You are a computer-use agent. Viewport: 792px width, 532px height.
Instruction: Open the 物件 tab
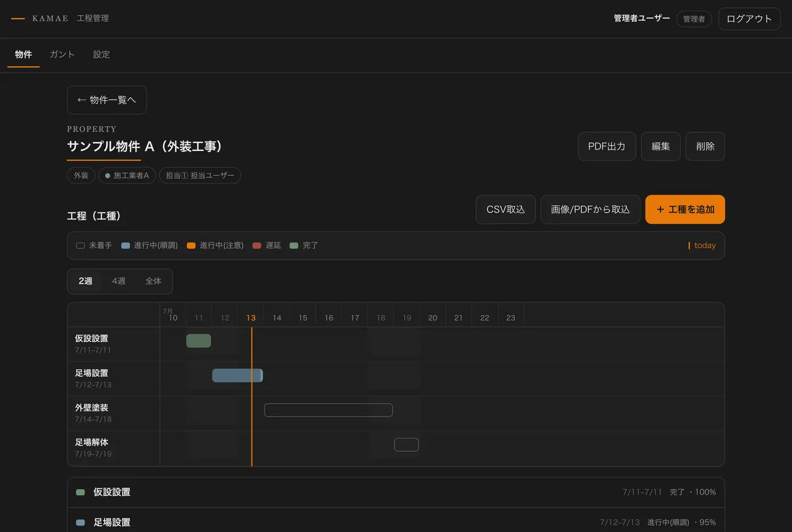[23, 54]
